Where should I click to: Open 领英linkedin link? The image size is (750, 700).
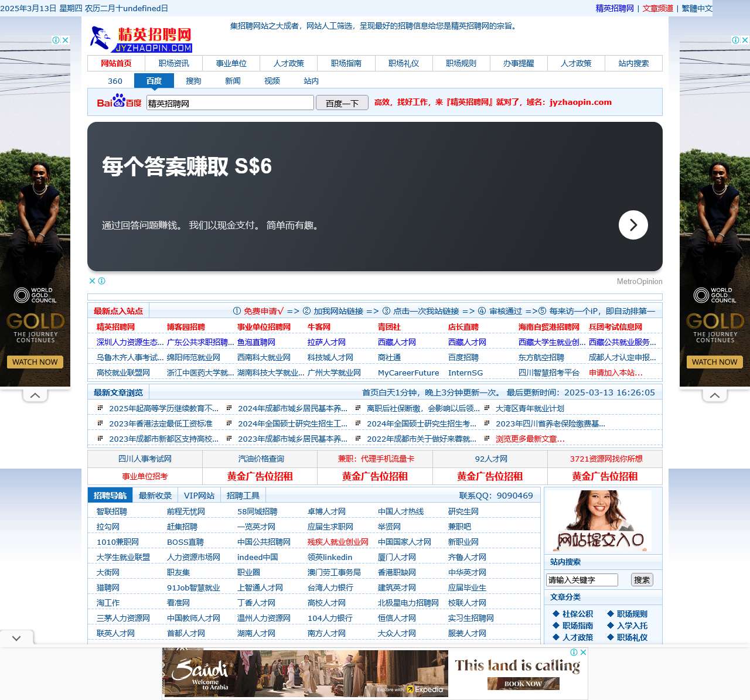(330, 557)
